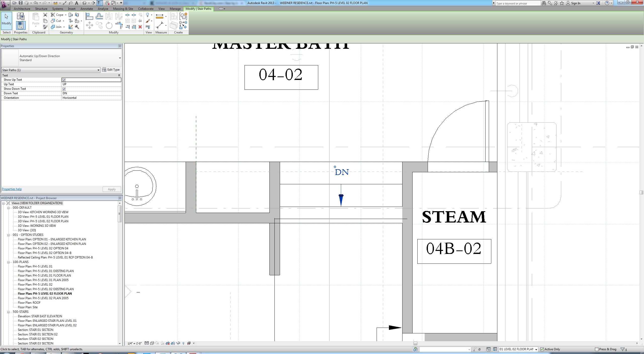The width and height of the screenshot is (644, 354).
Task: Click the Trim/Extend to Corner icon
Action: coord(119,25)
